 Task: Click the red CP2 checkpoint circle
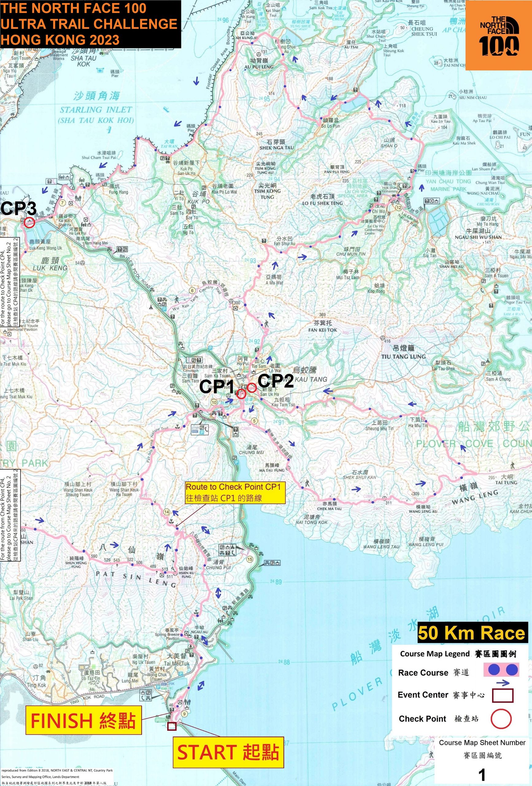point(252,387)
